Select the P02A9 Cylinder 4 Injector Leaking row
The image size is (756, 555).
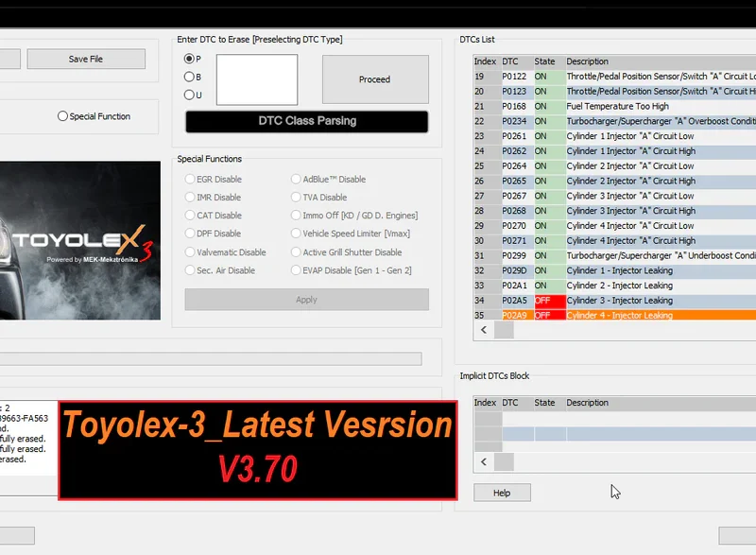(619, 316)
